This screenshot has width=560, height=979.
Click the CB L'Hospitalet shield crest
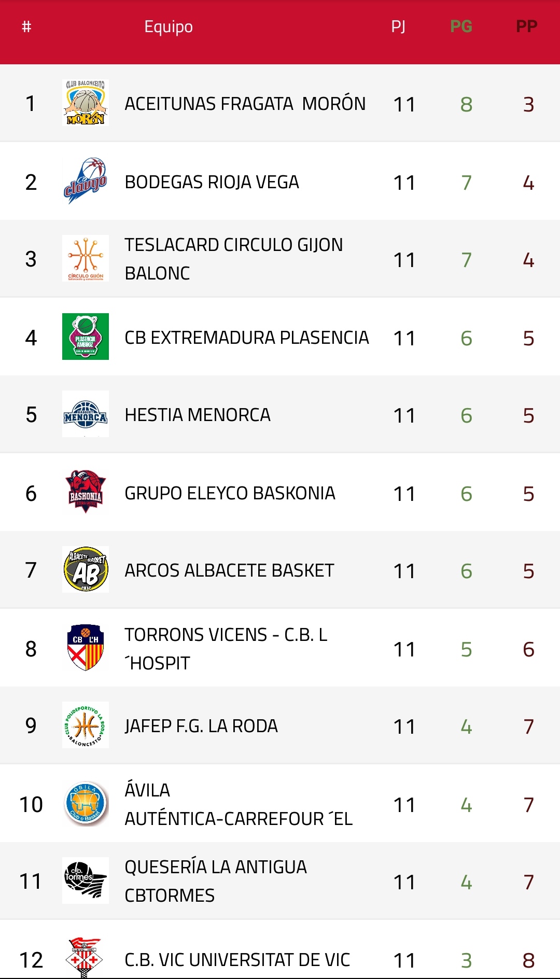tap(86, 648)
